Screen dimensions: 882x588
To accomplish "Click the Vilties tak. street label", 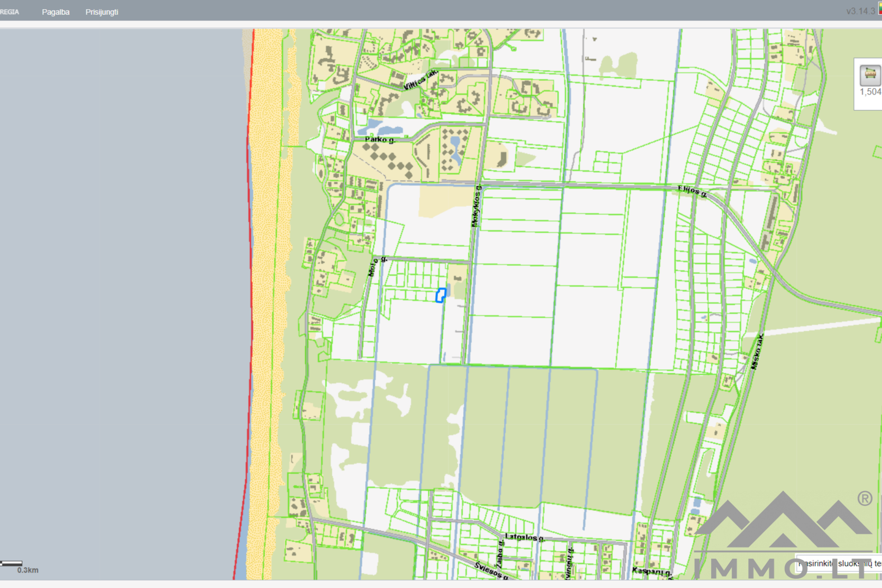I will [x=420, y=80].
